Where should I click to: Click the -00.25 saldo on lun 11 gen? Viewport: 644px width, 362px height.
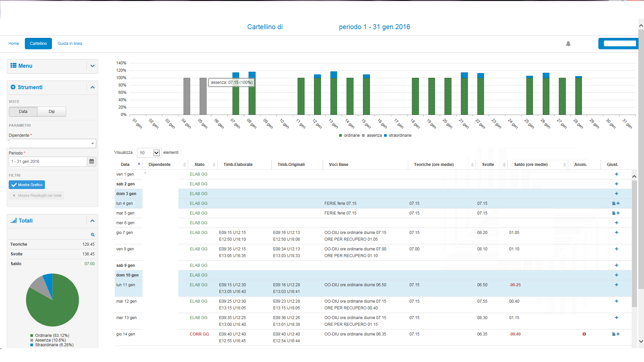[x=515, y=285]
